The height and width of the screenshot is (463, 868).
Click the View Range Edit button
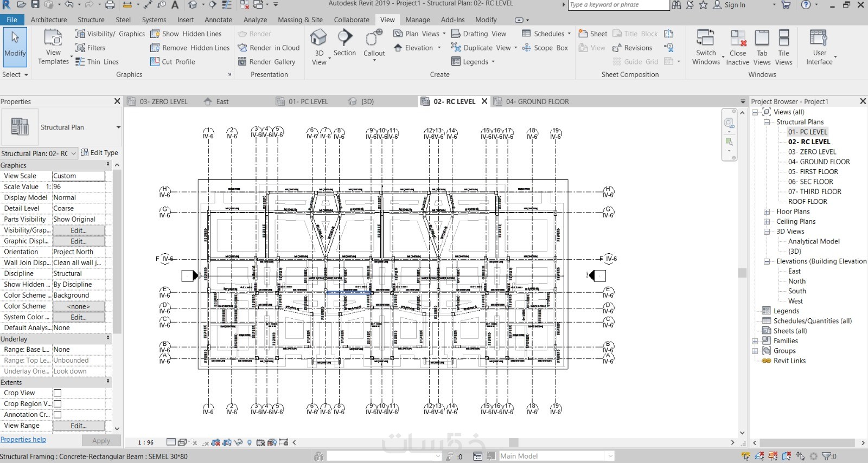click(x=79, y=426)
